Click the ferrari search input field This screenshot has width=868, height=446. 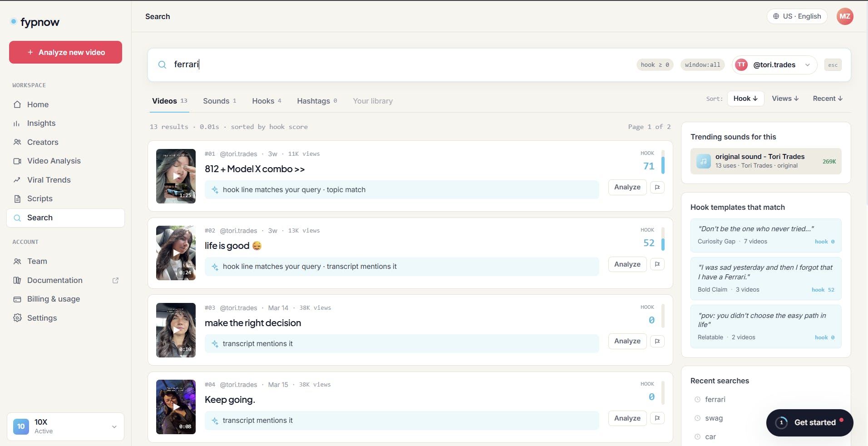click(399, 64)
